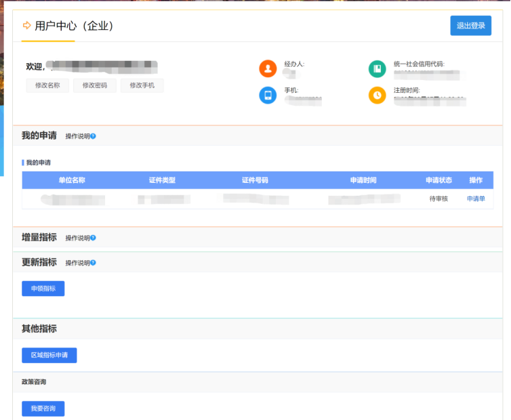Collapse the 其他指标 section header

39,329
